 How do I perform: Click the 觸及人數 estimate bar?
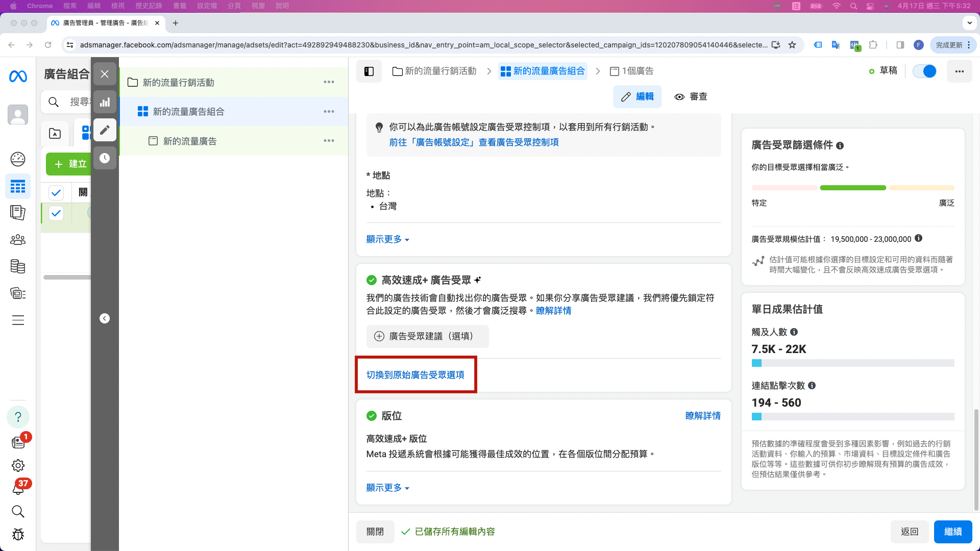pos(853,363)
